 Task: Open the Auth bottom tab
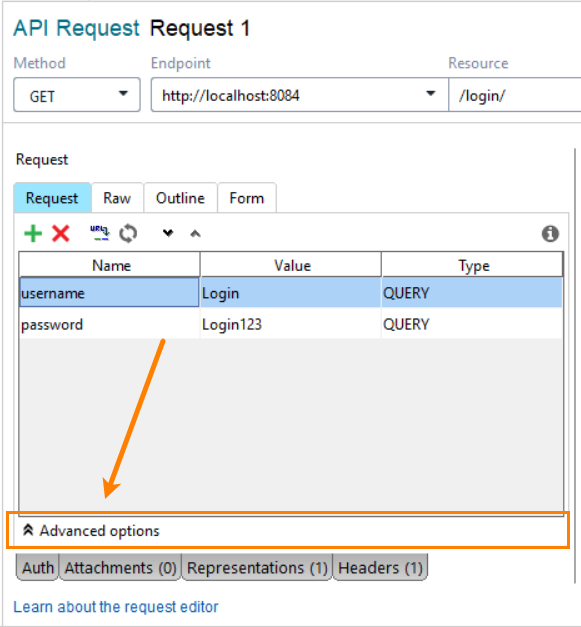point(38,567)
